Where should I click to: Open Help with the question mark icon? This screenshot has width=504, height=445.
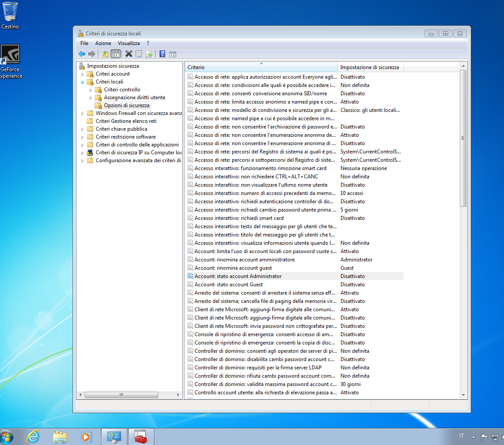click(162, 54)
